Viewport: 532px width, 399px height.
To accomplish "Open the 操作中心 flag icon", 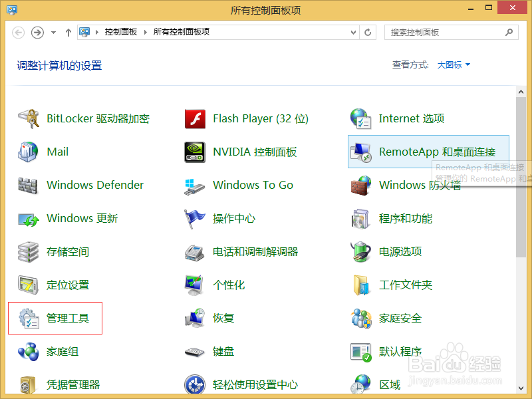I will pos(194,219).
